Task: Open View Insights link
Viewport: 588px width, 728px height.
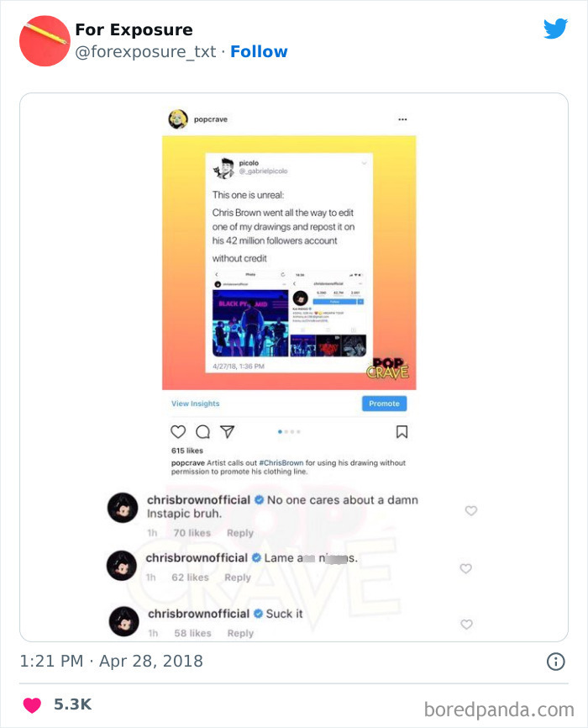Action: [196, 404]
